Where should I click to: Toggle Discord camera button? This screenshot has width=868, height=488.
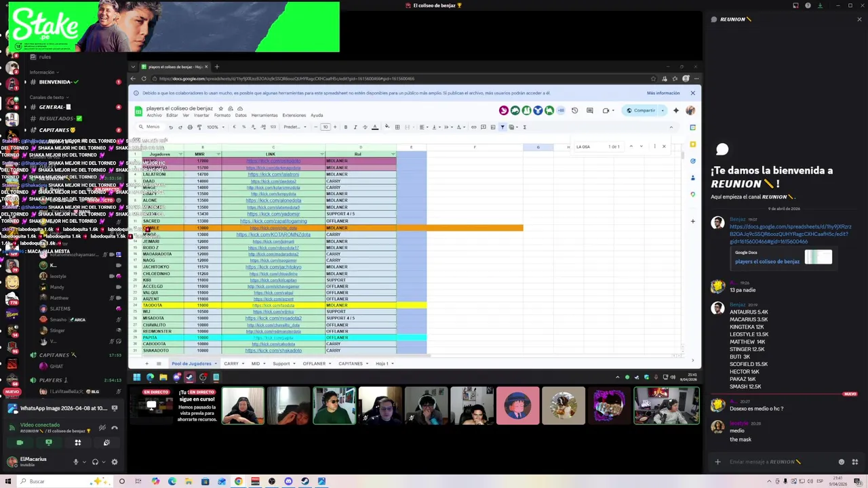pos(20,443)
